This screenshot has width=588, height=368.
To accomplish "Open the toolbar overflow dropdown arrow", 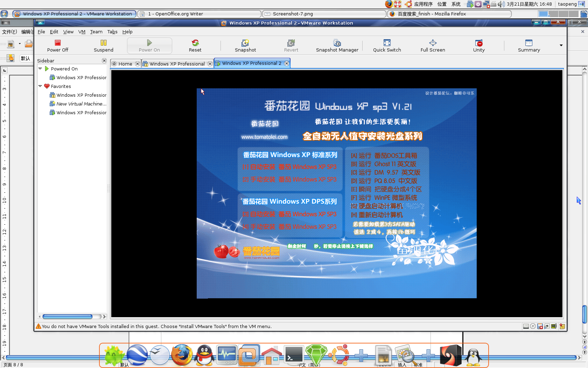I will click(561, 45).
